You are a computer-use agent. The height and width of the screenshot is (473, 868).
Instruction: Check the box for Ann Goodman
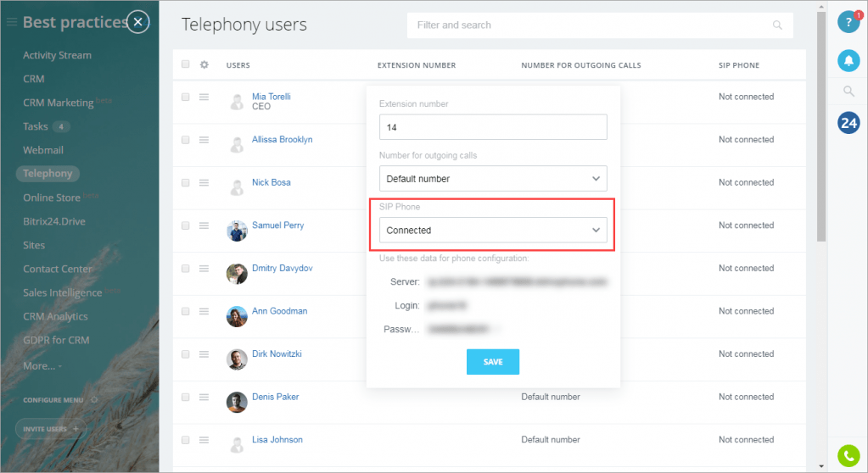tap(186, 311)
